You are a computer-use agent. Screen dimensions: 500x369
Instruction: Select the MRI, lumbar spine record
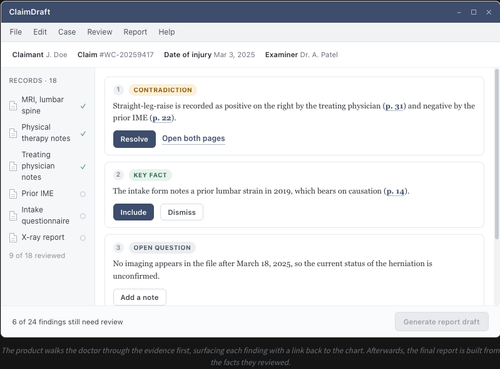(48, 105)
